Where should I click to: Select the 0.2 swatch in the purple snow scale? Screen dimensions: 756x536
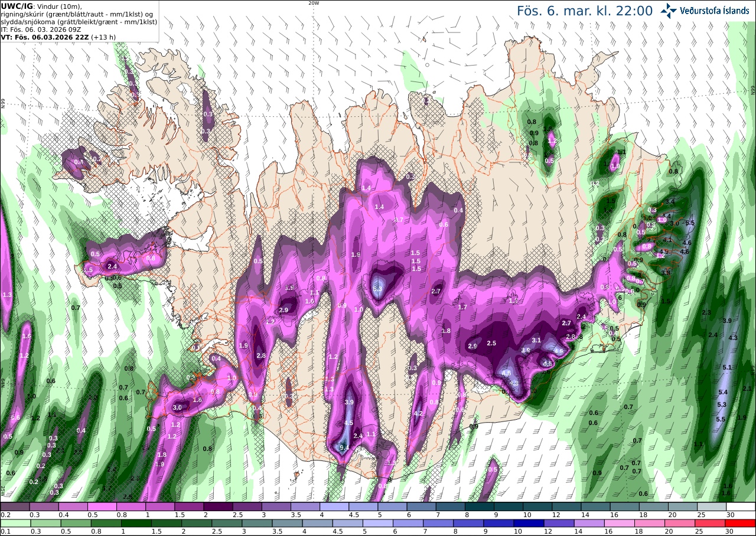click(15, 506)
